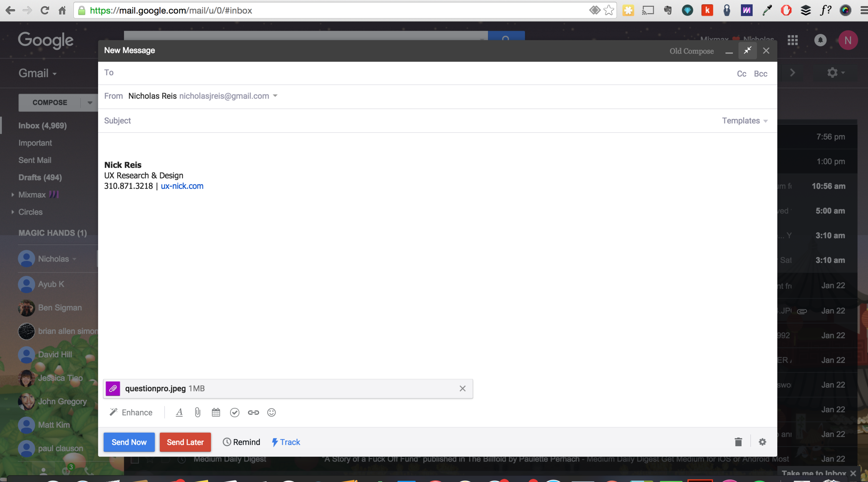Click browser reload button

[x=44, y=10]
